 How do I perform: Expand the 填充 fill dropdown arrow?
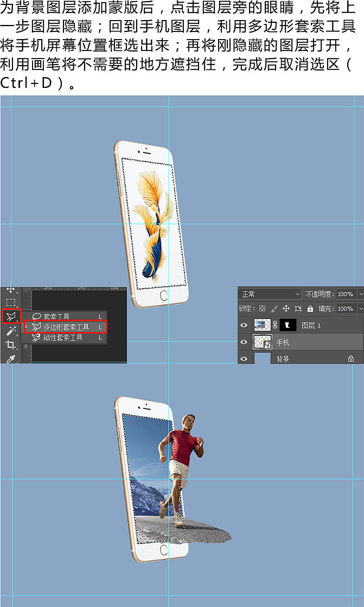pos(360,309)
